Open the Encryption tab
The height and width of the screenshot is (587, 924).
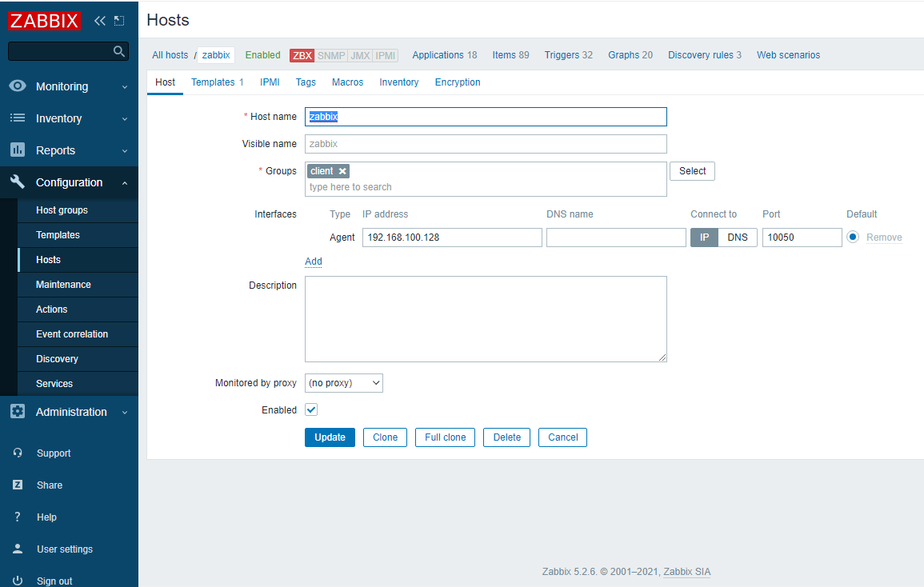(458, 82)
